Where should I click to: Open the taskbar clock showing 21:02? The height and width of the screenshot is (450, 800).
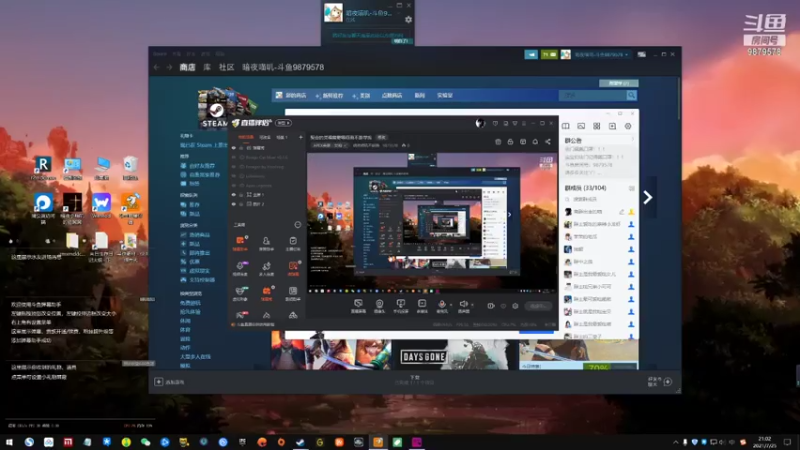[x=764, y=442]
